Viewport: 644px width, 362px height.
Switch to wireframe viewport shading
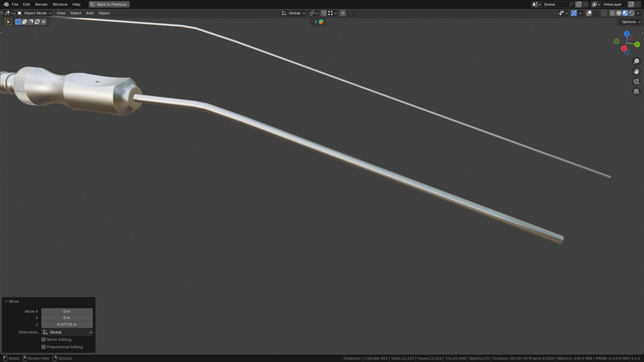click(x=612, y=13)
